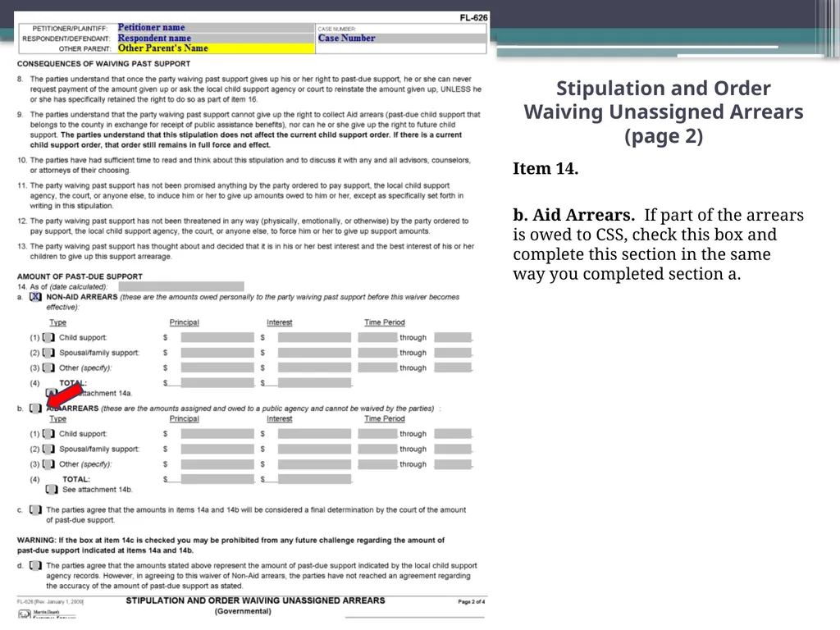840x630 pixels.
Task: Click Aid Arrears TOTAL Interest field
Action: [314, 479]
